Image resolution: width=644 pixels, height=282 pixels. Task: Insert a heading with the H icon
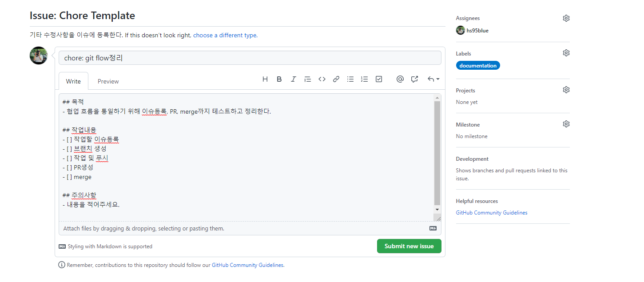pyautogui.click(x=265, y=79)
